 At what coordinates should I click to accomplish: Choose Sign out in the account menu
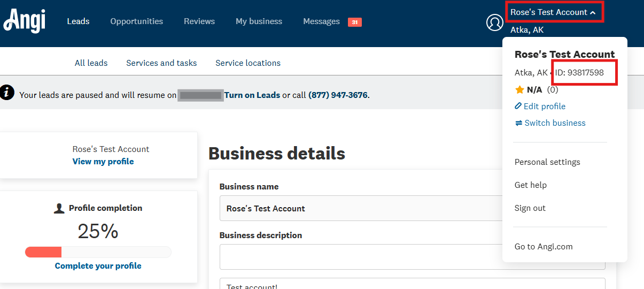pyautogui.click(x=530, y=208)
